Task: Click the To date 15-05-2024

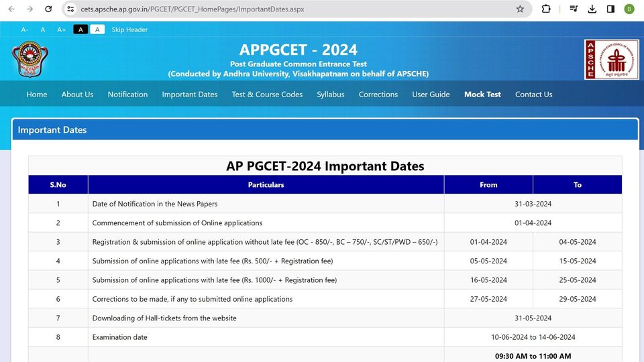Action: point(578,261)
